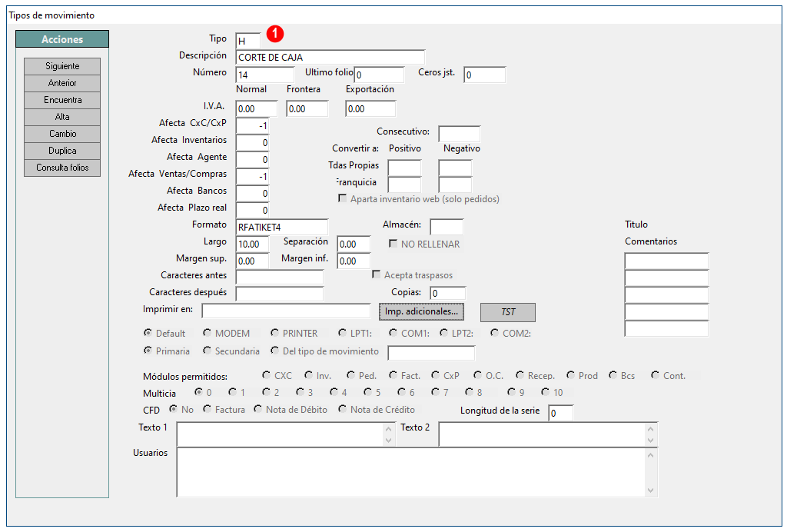Choose the Alta action
This screenshot has width=787, height=532.
(x=62, y=117)
